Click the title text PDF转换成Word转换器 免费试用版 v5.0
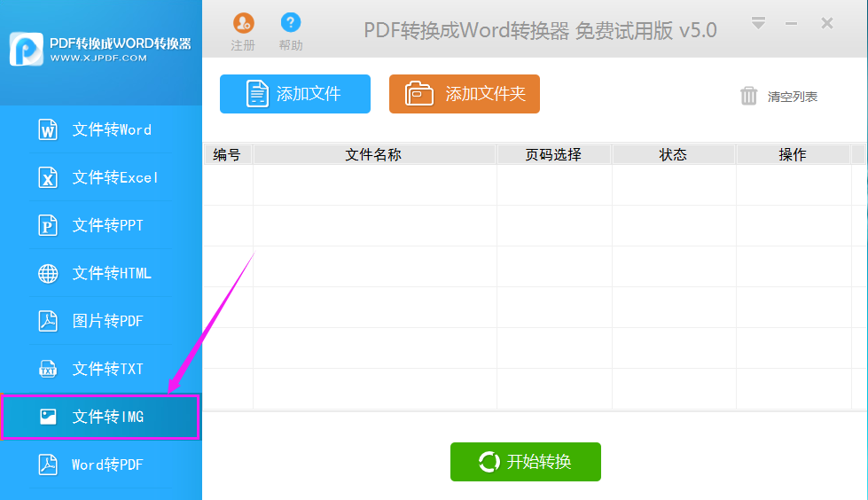 pyautogui.click(x=540, y=30)
